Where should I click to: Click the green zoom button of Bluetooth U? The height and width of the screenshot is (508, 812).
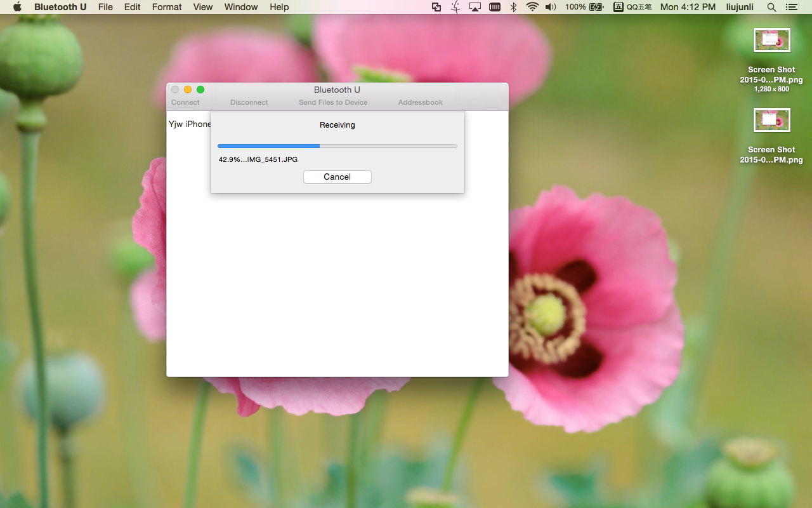(200, 90)
